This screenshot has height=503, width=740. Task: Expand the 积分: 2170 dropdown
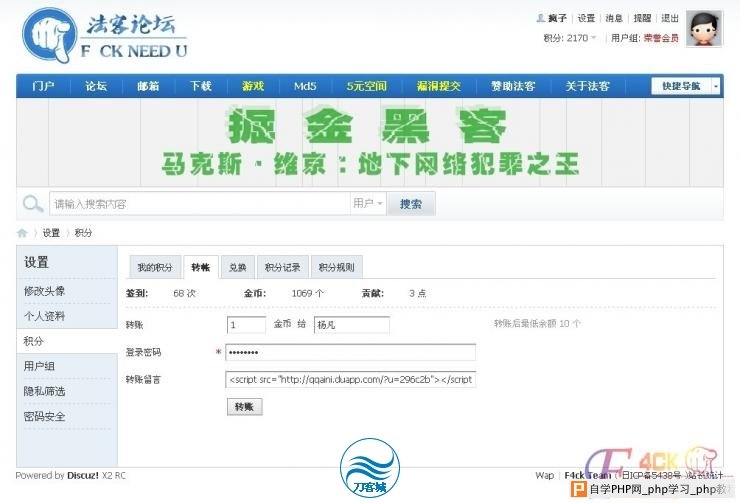pyautogui.click(x=570, y=38)
